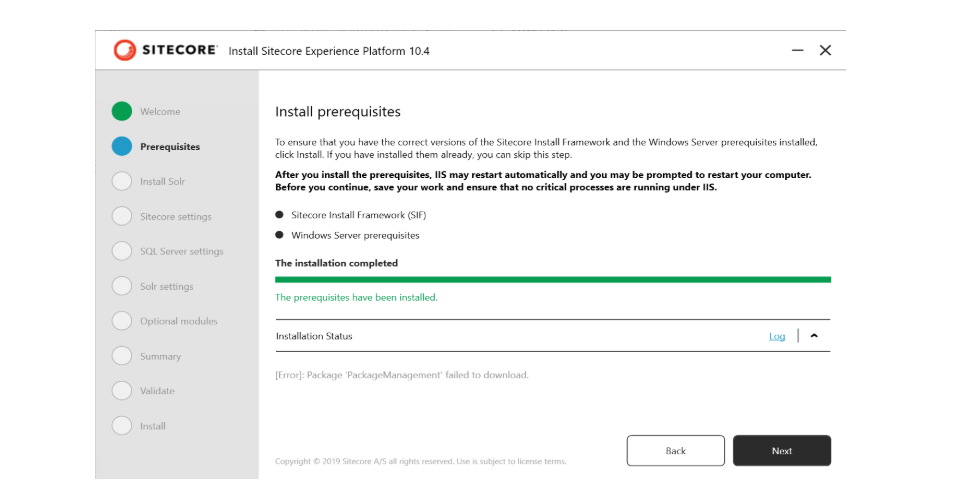
Task: Click the 'Install prerequisites' heading
Action: [338, 112]
